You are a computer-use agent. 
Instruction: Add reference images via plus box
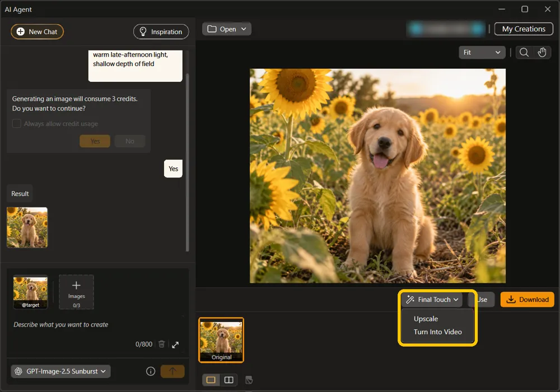[76, 292]
